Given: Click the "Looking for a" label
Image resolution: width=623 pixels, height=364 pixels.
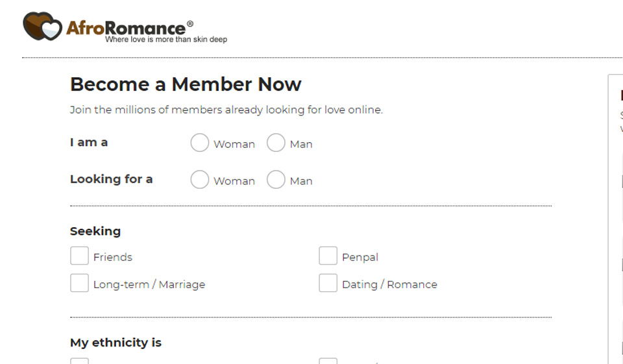Looking at the screenshot, I should pyautogui.click(x=111, y=179).
